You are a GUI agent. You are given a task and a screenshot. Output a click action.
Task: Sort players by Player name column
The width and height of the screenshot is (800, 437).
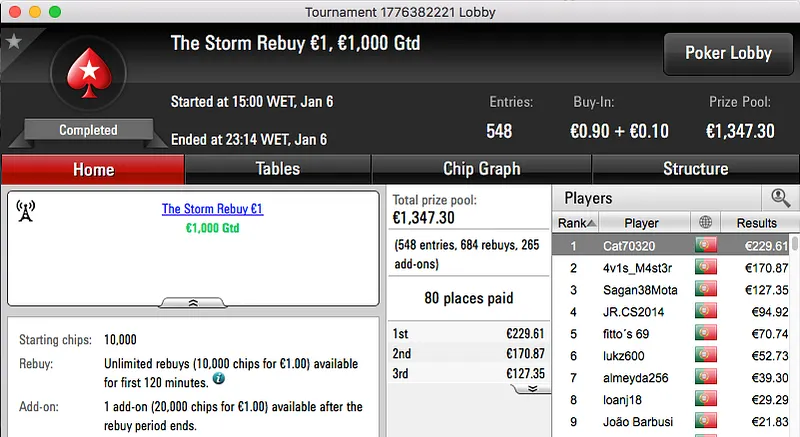pyautogui.click(x=641, y=223)
